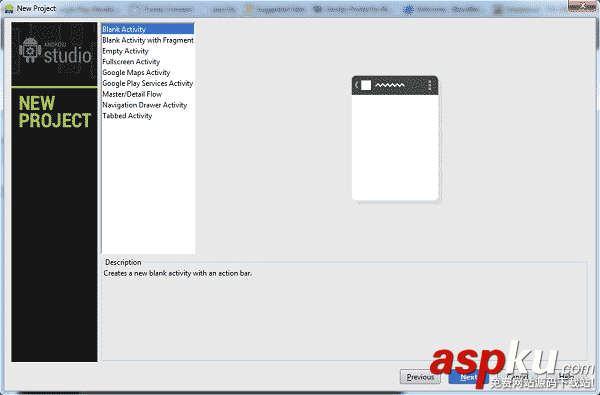600x395 pixels.
Task: Click the Previous button
Action: [x=420, y=377]
